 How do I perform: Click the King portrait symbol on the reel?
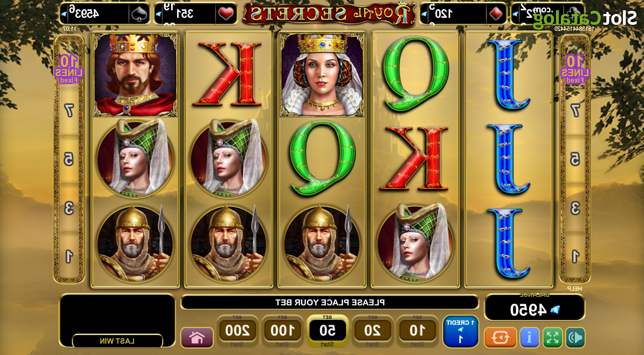(135, 74)
